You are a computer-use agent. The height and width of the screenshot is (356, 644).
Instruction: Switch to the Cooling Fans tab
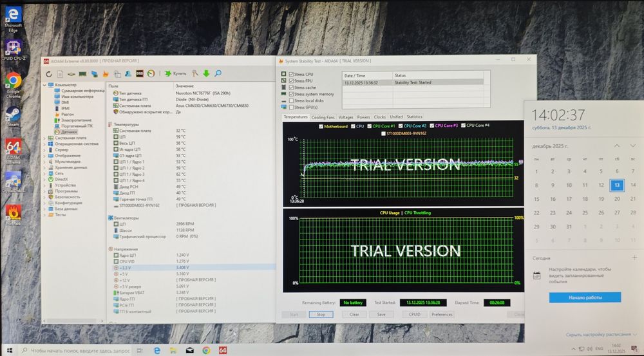[x=323, y=117]
